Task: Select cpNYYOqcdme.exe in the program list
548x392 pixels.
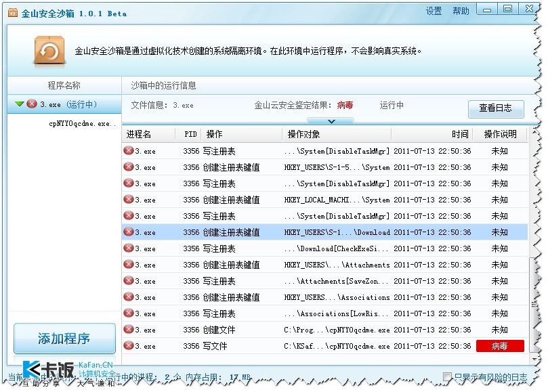Action: (82, 124)
